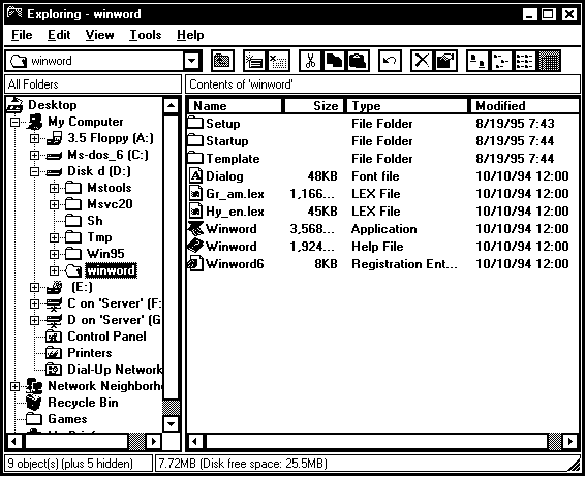Sort by the Size column header

coord(315,106)
